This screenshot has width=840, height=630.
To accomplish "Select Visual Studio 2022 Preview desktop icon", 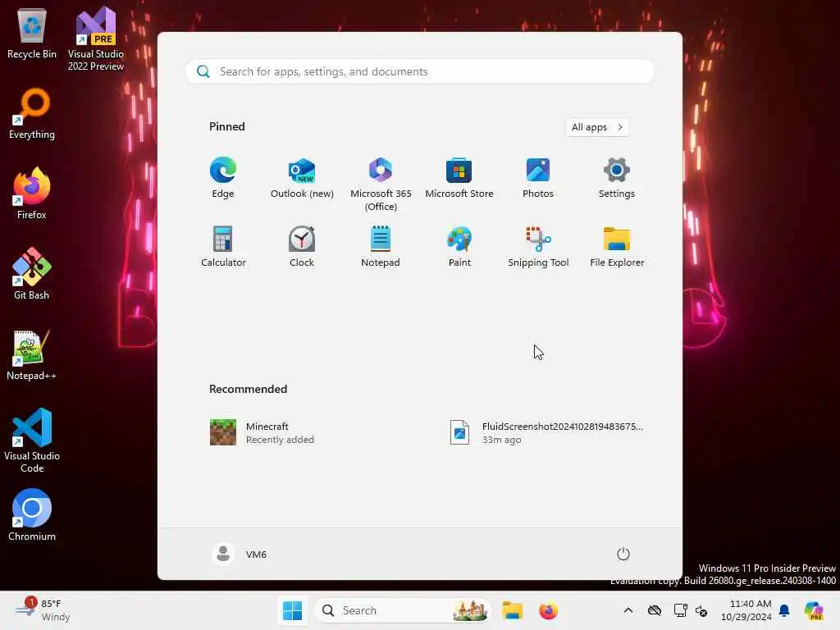I will coord(95,39).
